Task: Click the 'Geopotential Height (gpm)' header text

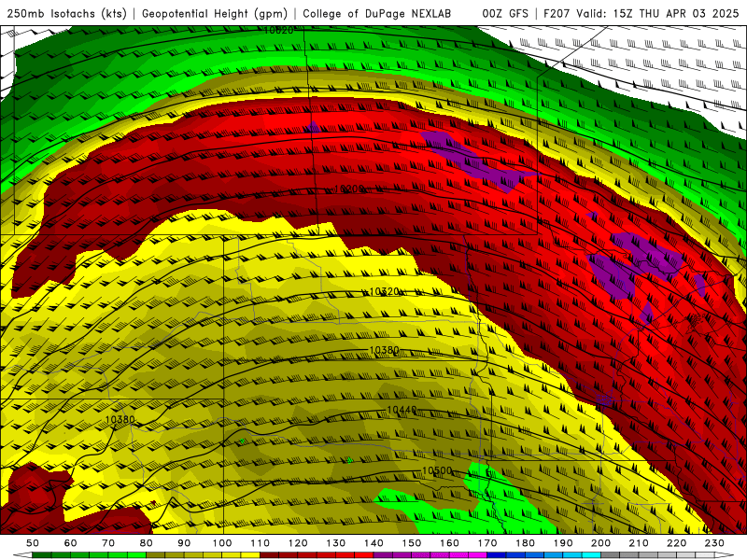Action: (215, 13)
